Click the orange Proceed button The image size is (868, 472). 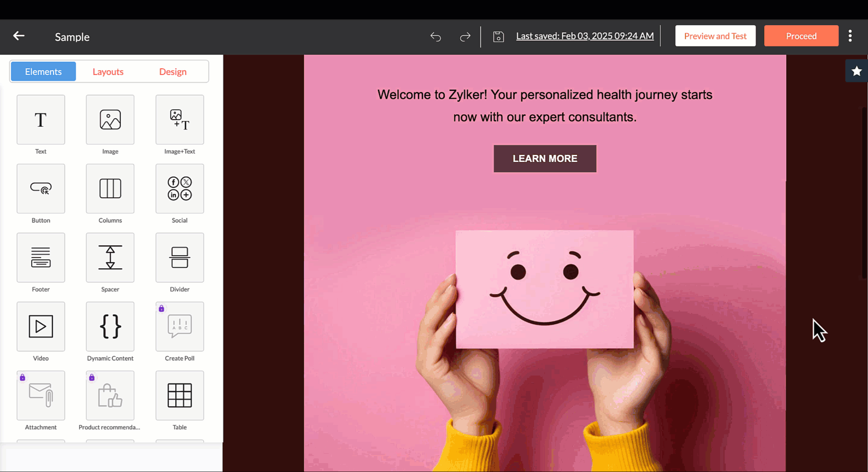coord(801,36)
